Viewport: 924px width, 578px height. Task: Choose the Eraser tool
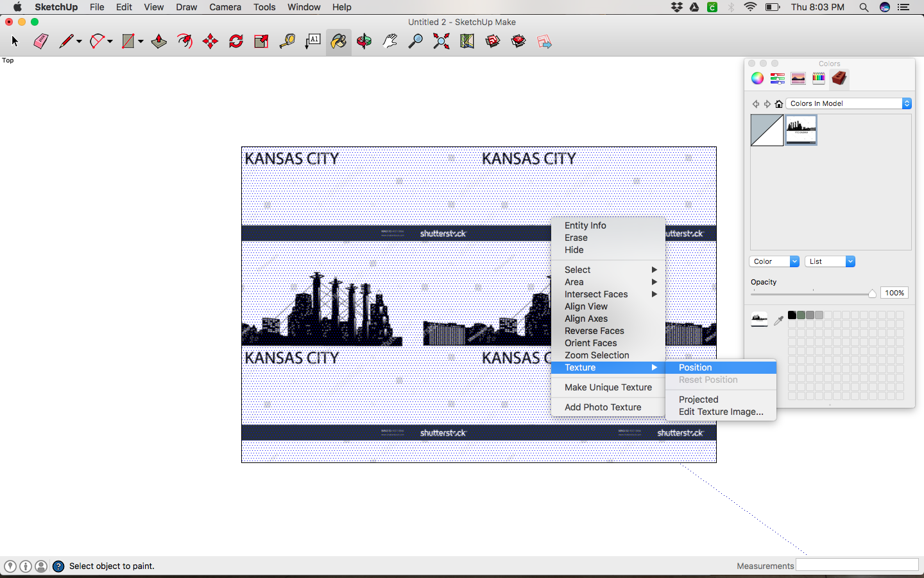click(x=40, y=42)
